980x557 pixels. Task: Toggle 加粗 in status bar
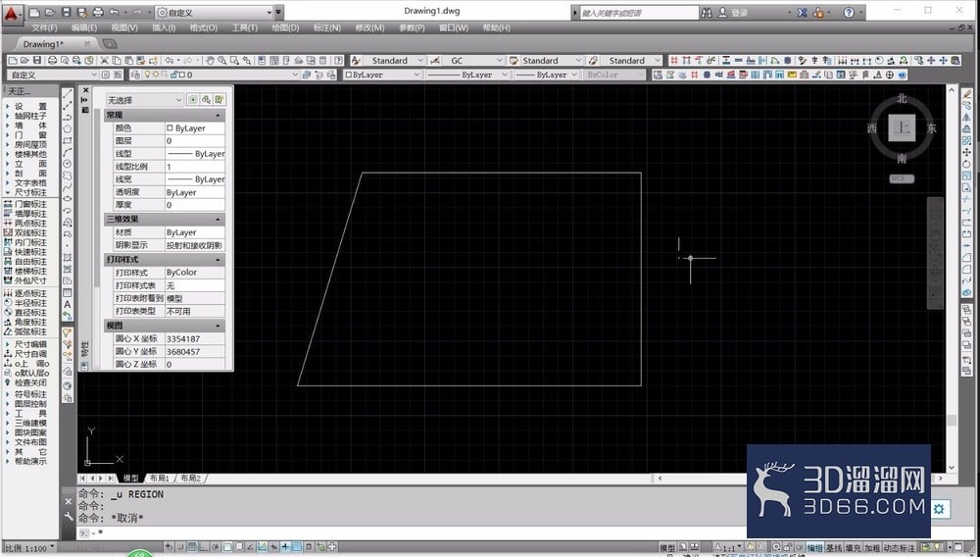pos(872,547)
